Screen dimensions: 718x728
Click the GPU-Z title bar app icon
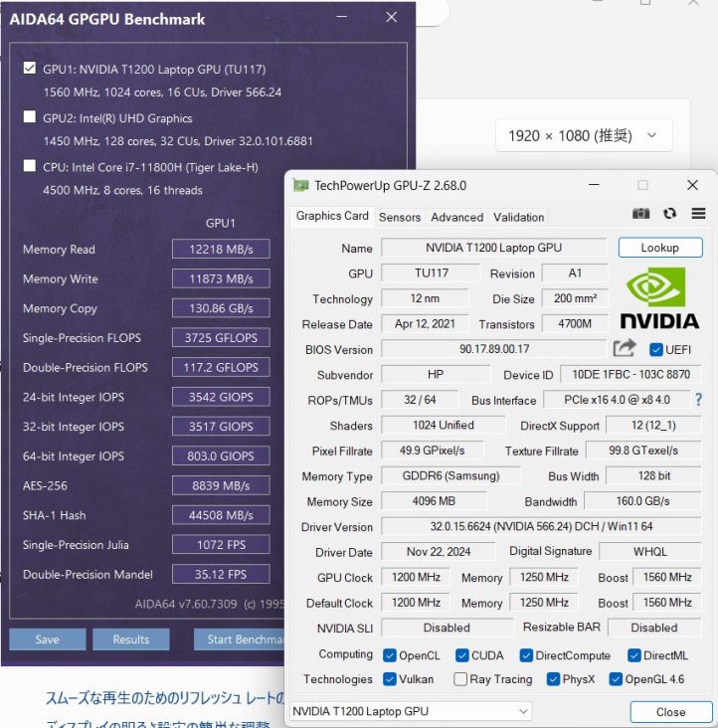(300, 186)
